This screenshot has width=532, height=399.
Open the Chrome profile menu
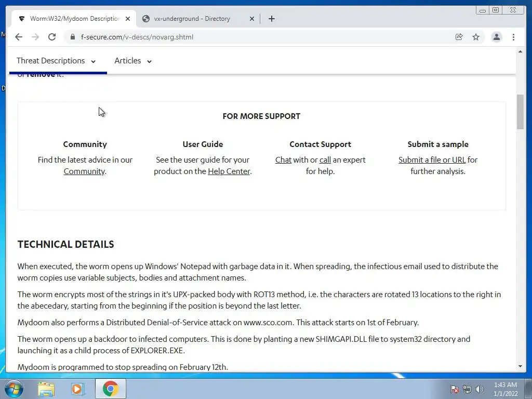tap(496, 37)
